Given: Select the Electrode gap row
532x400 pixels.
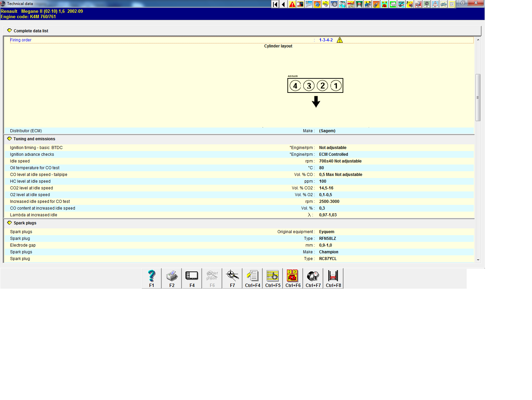Looking at the screenshot, I should coord(239,245).
